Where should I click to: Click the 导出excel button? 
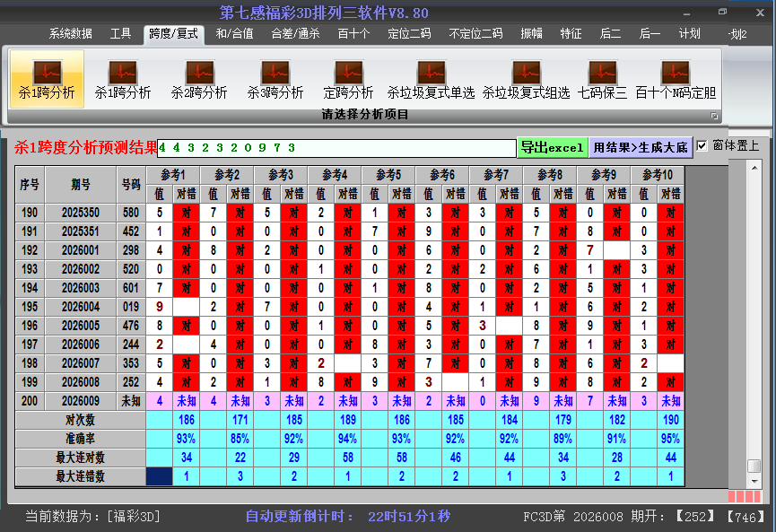[x=552, y=147]
